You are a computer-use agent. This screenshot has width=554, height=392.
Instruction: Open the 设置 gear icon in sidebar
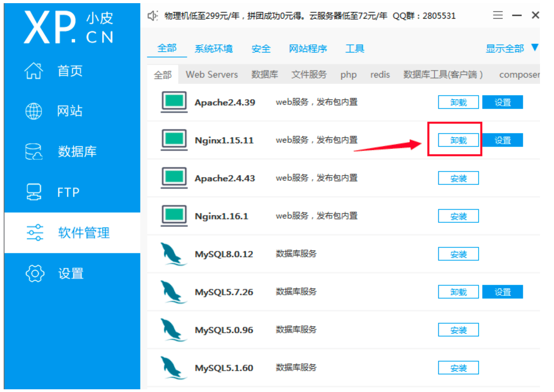point(35,273)
